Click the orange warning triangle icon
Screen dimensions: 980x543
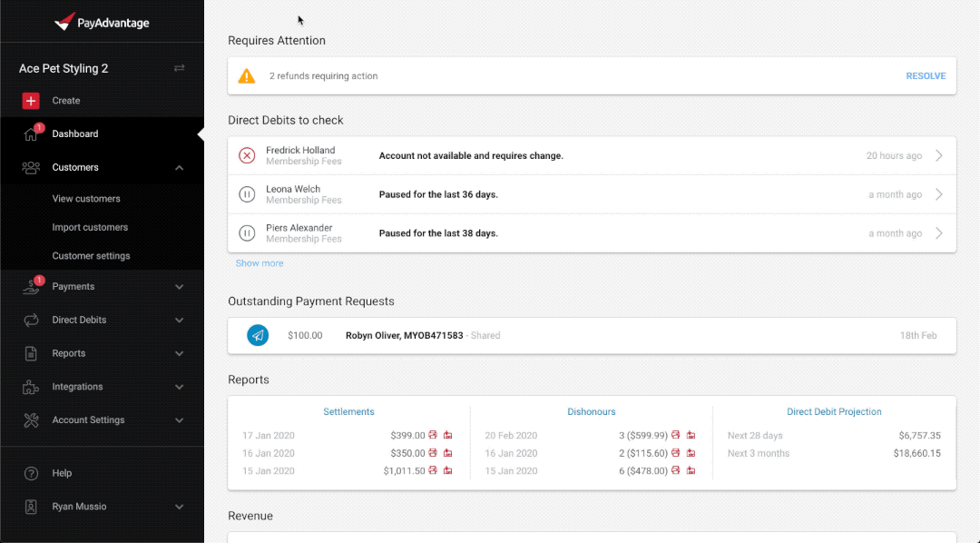point(247,76)
